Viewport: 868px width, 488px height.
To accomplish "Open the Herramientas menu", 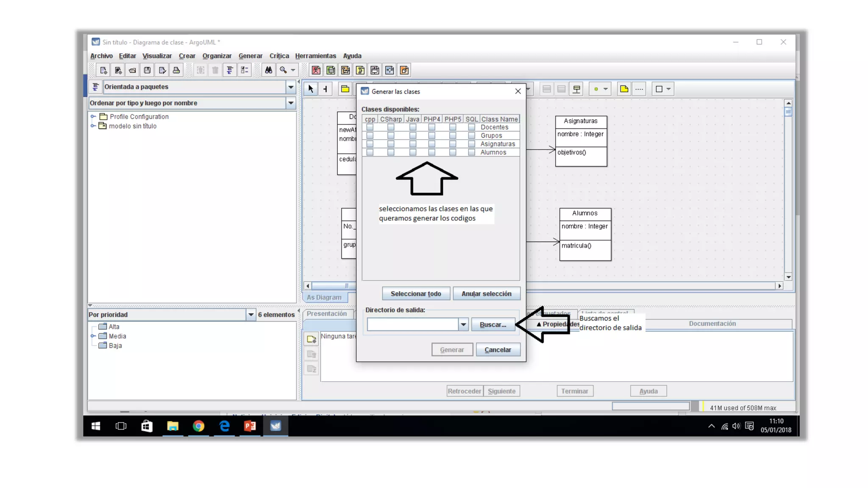I will click(x=315, y=56).
